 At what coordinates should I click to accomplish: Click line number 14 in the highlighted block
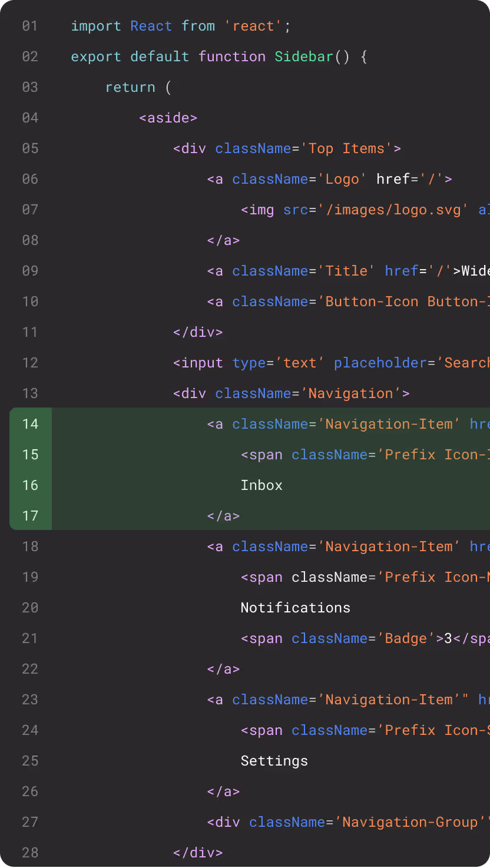pos(29,423)
